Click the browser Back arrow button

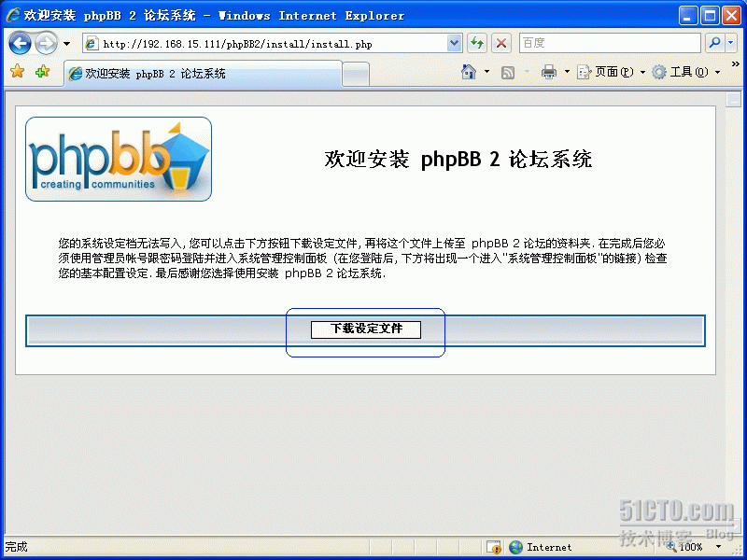(20, 44)
